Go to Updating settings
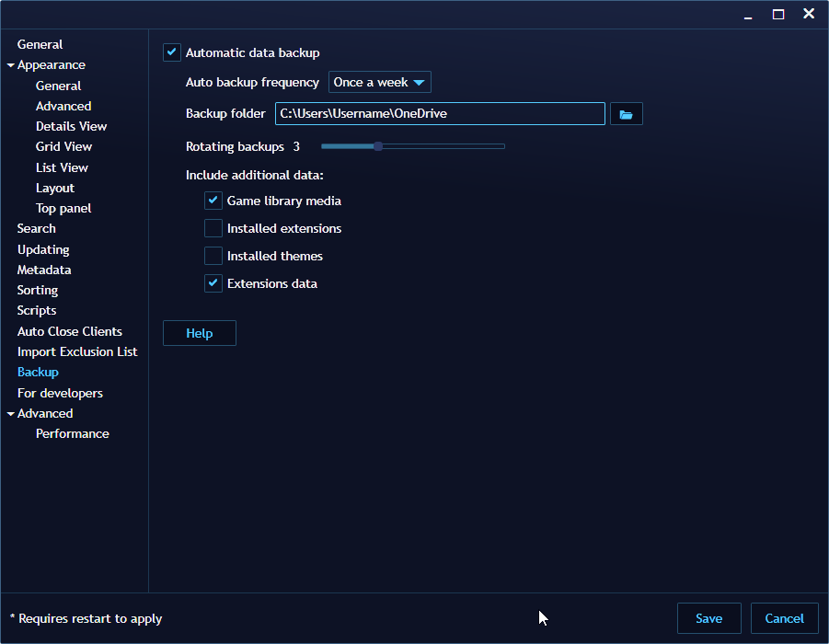Viewport: 829px width, 644px height. [x=43, y=249]
